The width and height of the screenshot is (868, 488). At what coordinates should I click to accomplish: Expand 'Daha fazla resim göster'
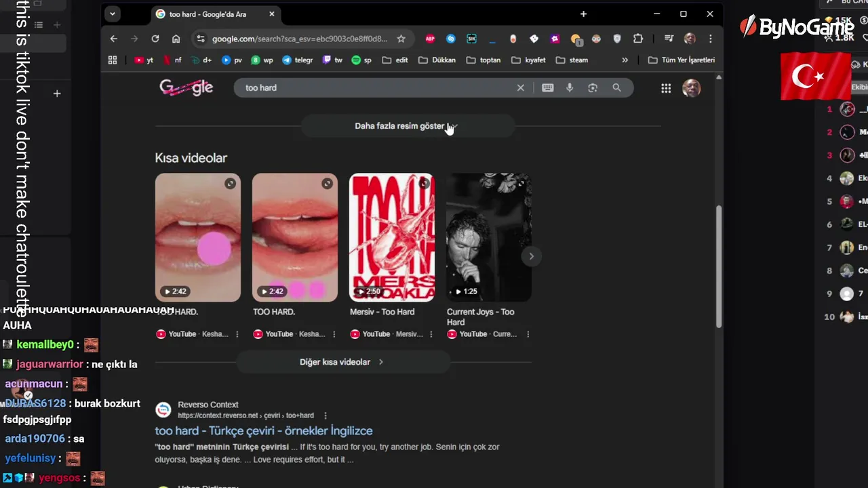408,126
